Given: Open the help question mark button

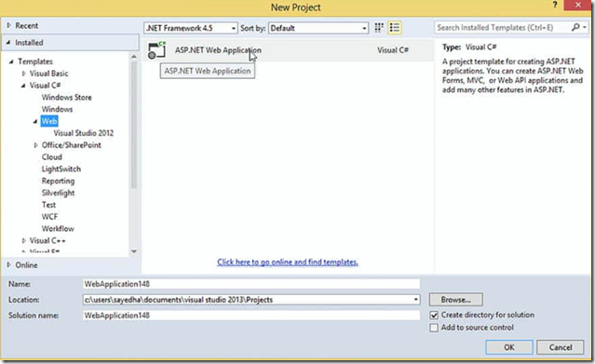Looking at the screenshot, I should (555, 5).
